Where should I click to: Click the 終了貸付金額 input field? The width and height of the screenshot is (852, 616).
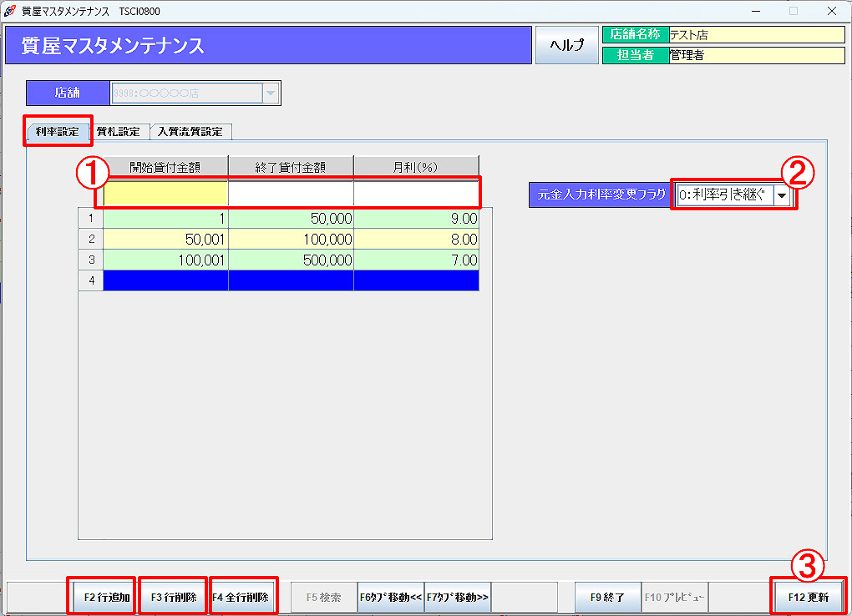pos(291,194)
